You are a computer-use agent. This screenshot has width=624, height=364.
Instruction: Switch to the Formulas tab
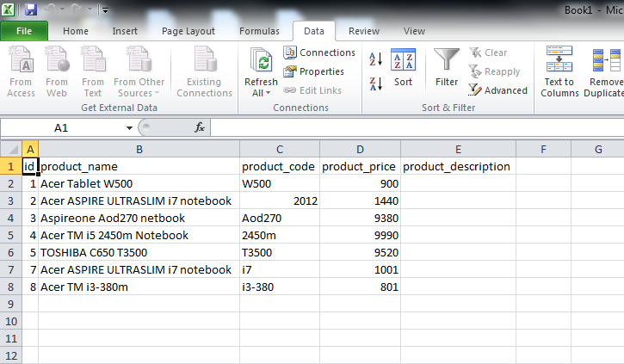pyautogui.click(x=259, y=31)
